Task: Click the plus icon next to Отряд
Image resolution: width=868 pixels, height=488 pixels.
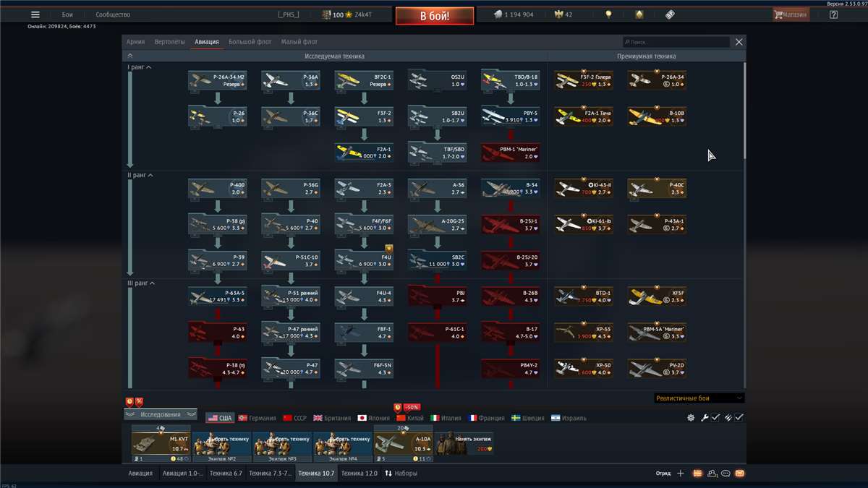Action: tap(679, 472)
